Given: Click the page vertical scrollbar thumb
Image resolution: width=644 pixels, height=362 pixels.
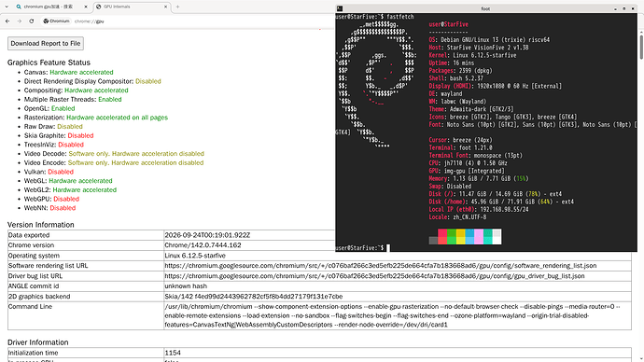Looking at the screenshot, I should (x=641, y=47).
